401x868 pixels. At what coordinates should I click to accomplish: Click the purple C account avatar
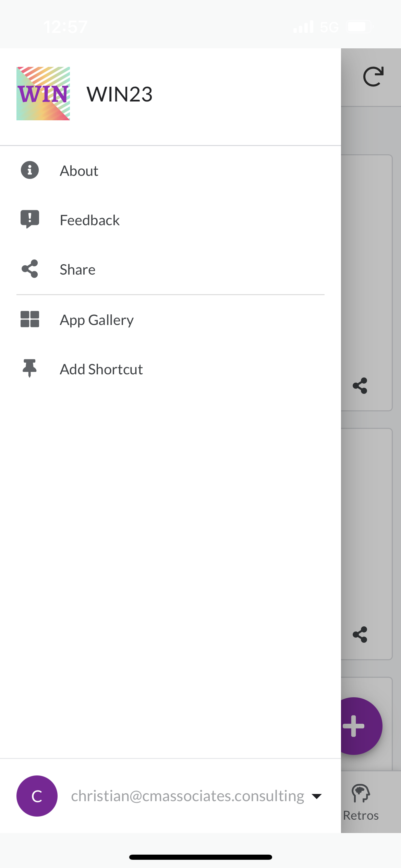coord(37,796)
